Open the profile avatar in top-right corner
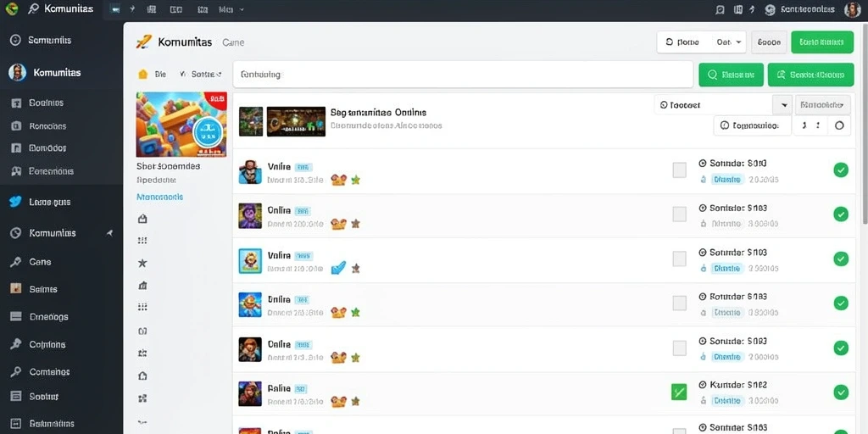This screenshot has height=434, width=868. click(x=852, y=9)
